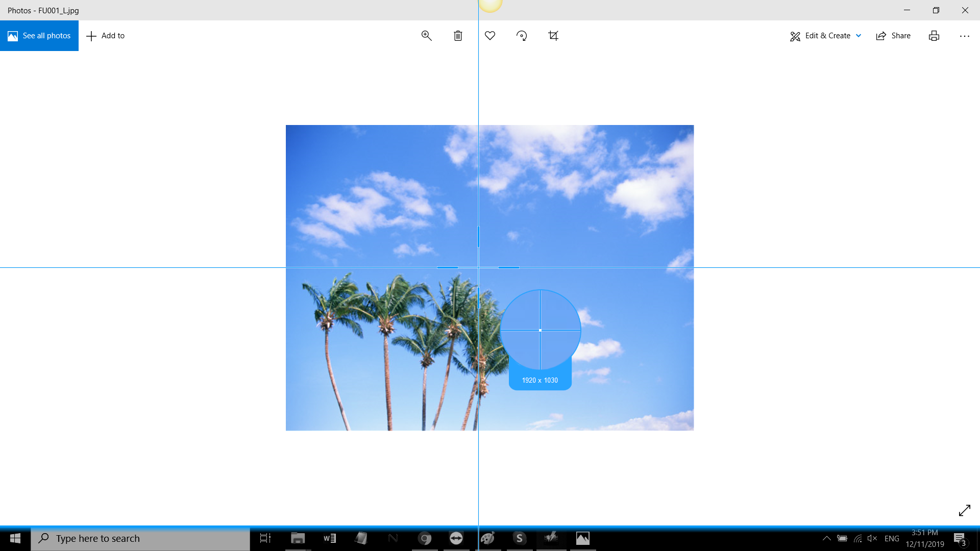Image resolution: width=980 pixels, height=551 pixels.
Task: Open the Start menu
Action: tap(15, 538)
